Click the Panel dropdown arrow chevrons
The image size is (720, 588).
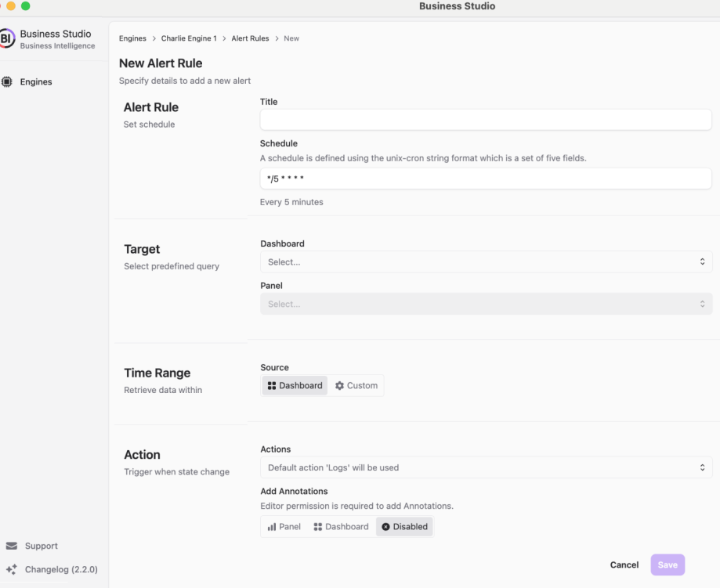[x=702, y=304]
